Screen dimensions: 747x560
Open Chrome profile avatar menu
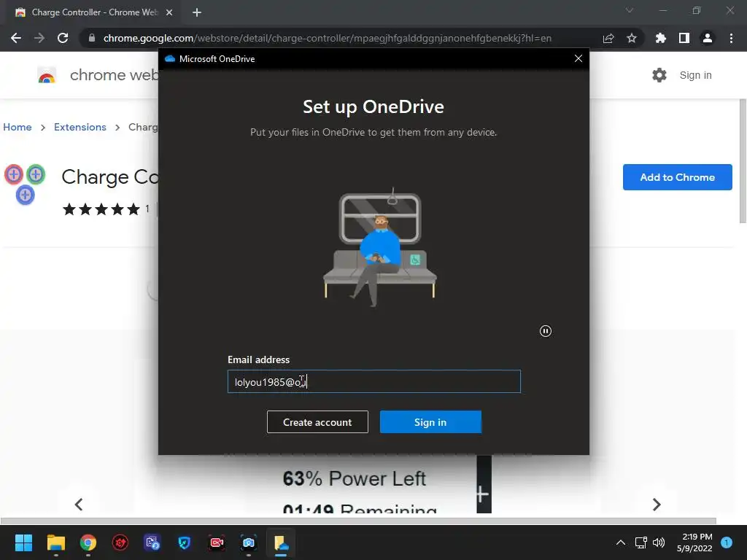click(708, 38)
